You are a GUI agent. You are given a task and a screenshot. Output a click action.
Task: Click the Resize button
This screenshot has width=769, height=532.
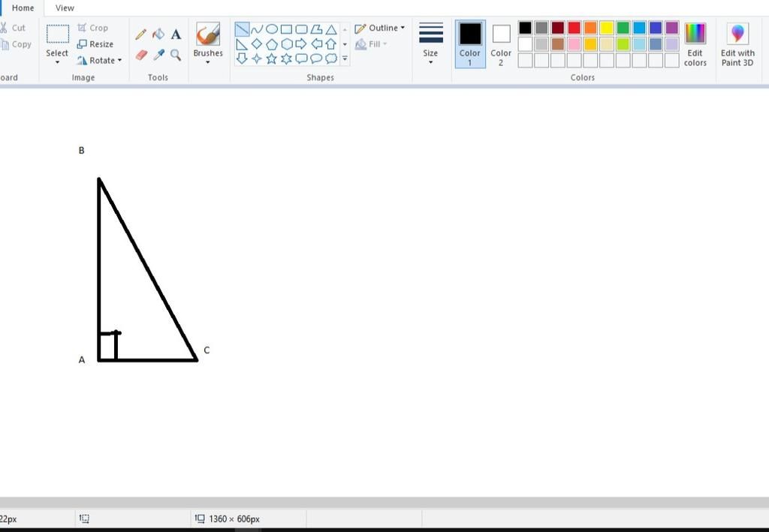(95, 44)
